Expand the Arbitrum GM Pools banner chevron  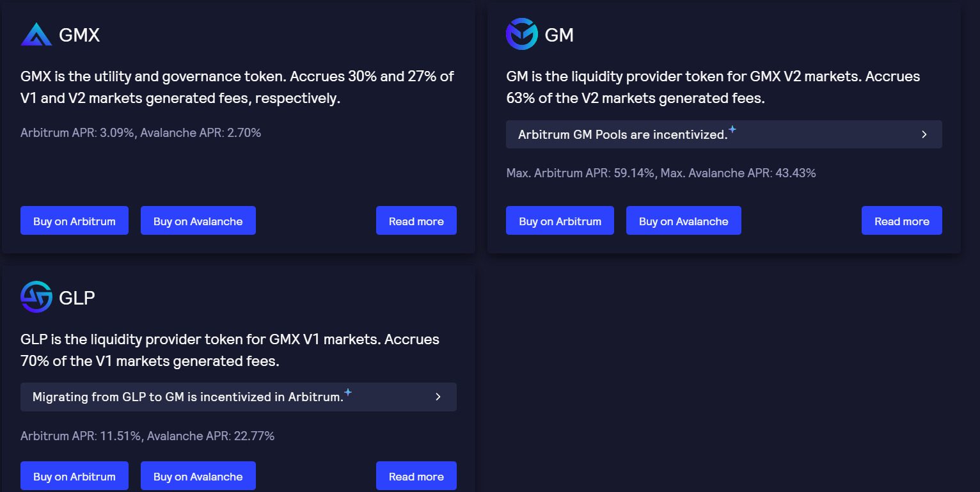click(924, 134)
